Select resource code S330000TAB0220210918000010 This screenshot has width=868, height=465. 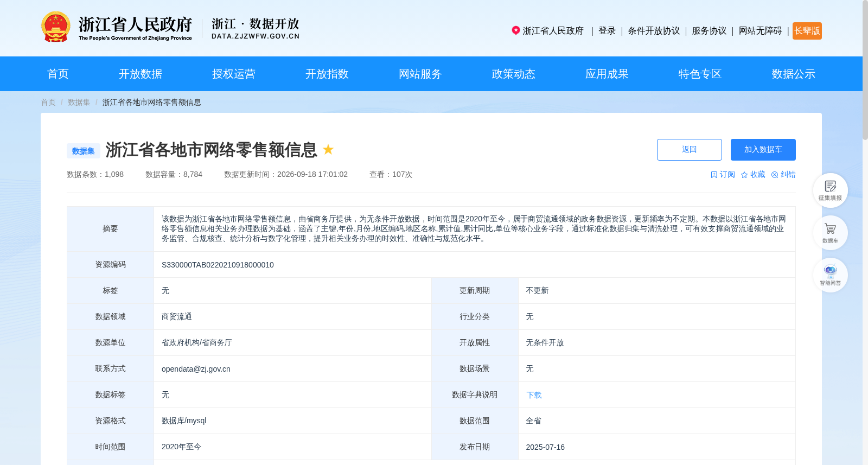(x=218, y=265)
